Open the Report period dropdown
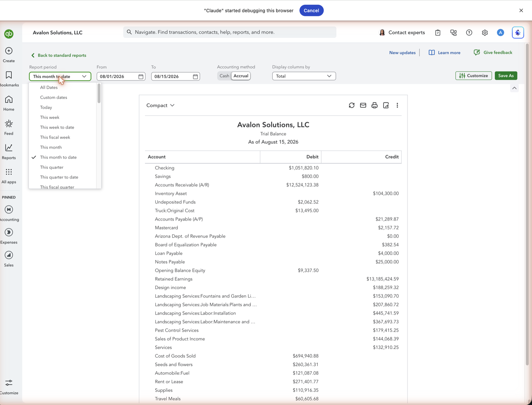Image resolution: width=532 pixels, height=405 pixels. coord(60,76)
